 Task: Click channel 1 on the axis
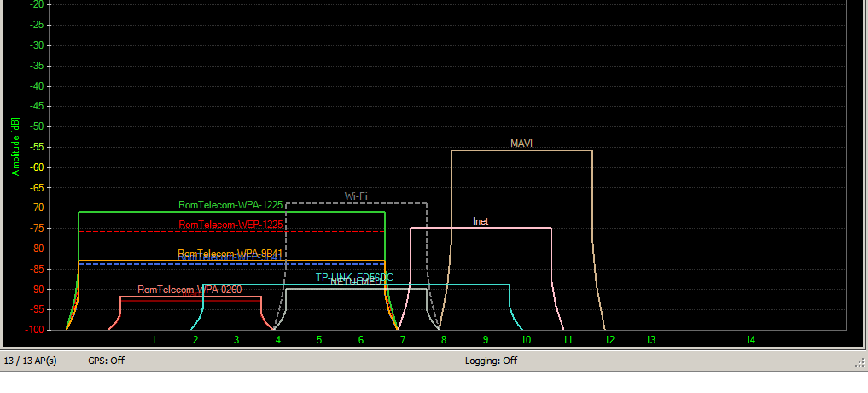(154, 340)
